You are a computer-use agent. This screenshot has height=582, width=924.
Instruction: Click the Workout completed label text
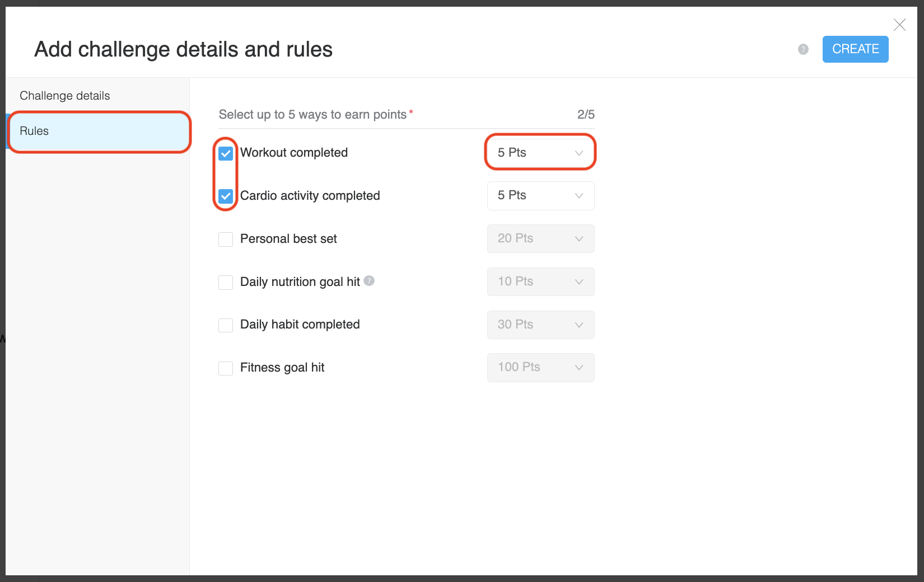(294, 153)
